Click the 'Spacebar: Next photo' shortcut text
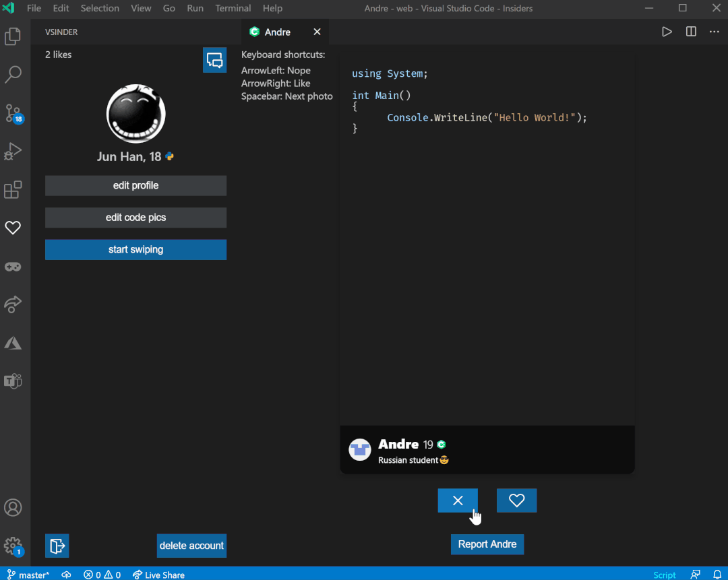 coord(287,96)
